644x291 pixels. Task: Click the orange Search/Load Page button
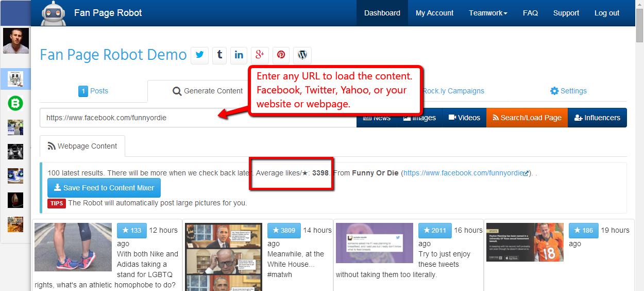tap(527, 118)
